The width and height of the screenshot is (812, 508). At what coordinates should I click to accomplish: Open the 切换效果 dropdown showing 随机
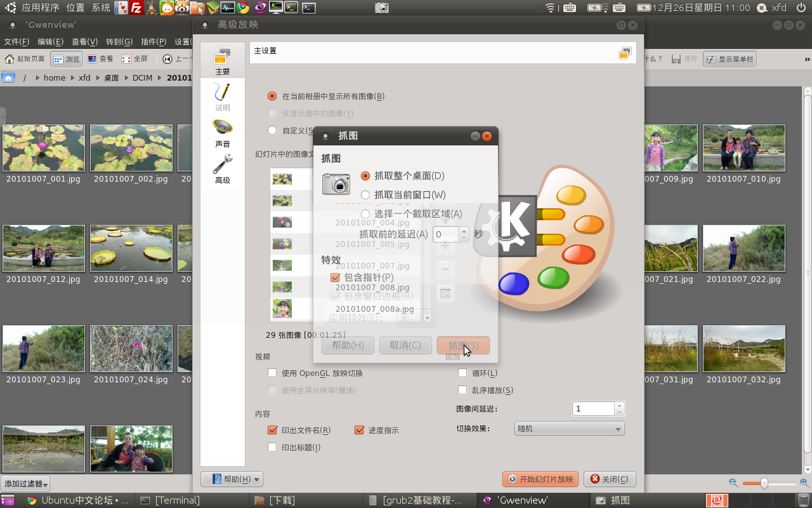tap(569, 429)
